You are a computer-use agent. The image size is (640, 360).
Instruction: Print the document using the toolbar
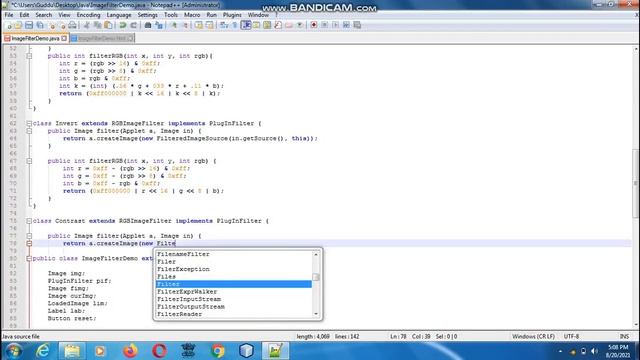72,25
